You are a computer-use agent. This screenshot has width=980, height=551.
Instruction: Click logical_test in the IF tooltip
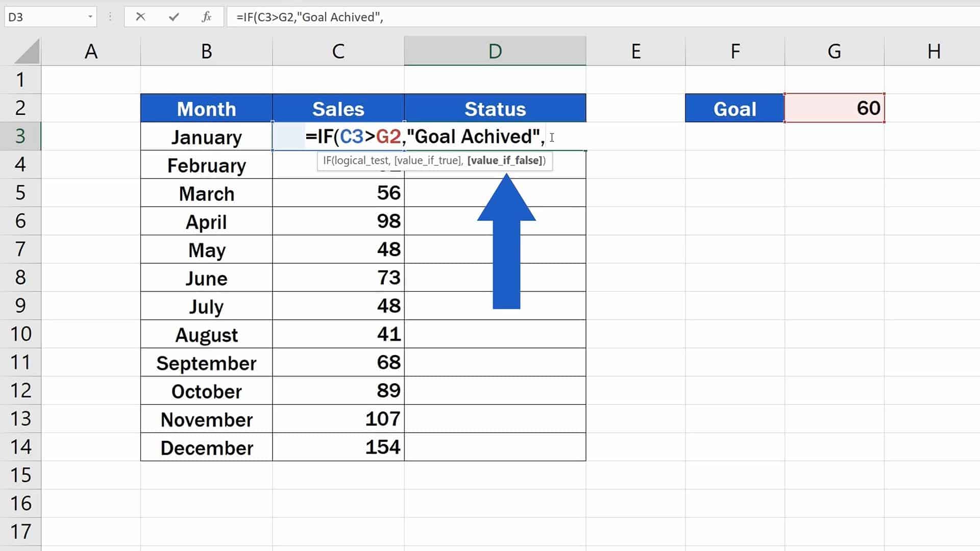362,160
